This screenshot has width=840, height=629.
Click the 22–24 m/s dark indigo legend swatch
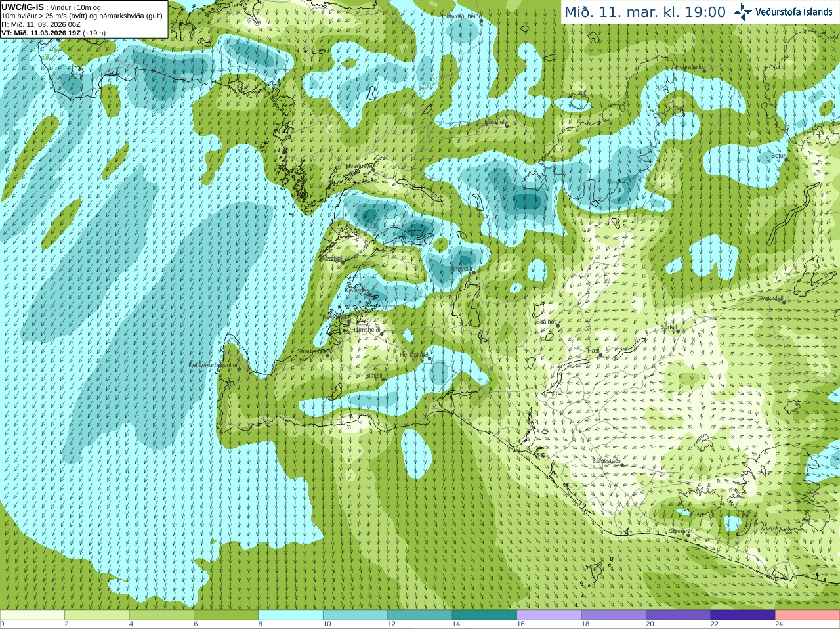click(x=744, y=615)
